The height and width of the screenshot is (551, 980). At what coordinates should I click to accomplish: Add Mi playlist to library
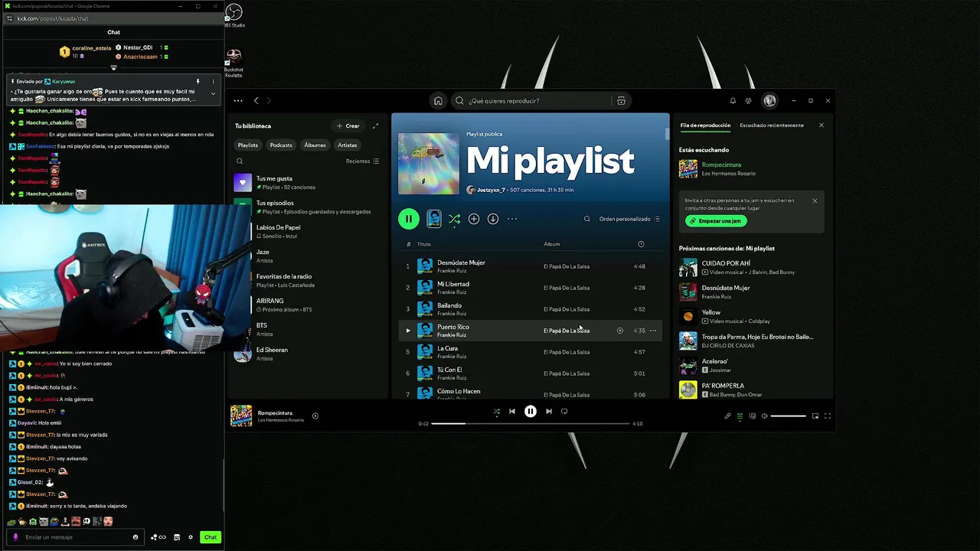click(x=474, y=219)
